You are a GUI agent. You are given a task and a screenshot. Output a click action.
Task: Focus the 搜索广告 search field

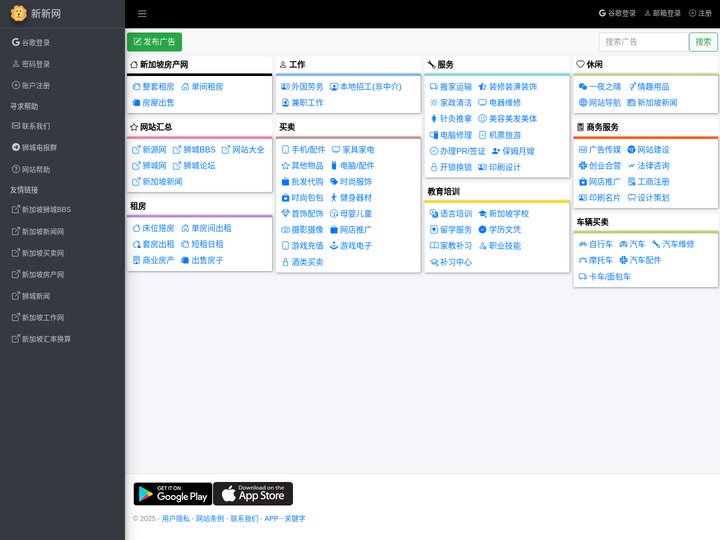644,42
